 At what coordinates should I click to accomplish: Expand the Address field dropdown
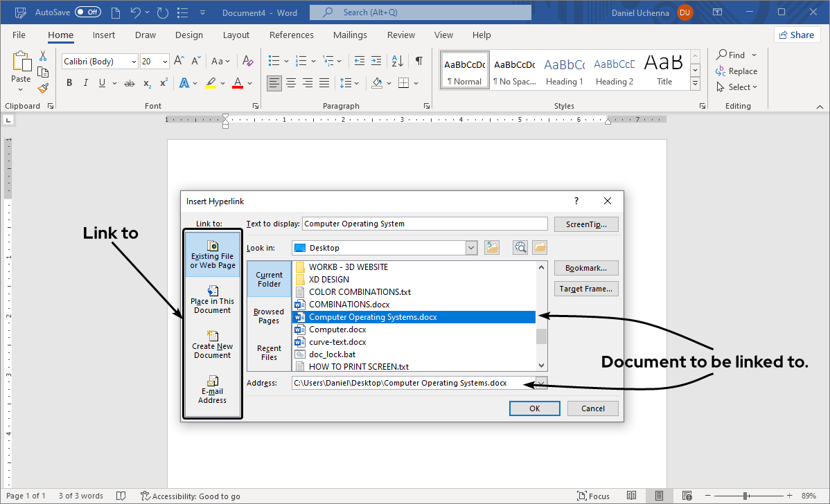540,382
